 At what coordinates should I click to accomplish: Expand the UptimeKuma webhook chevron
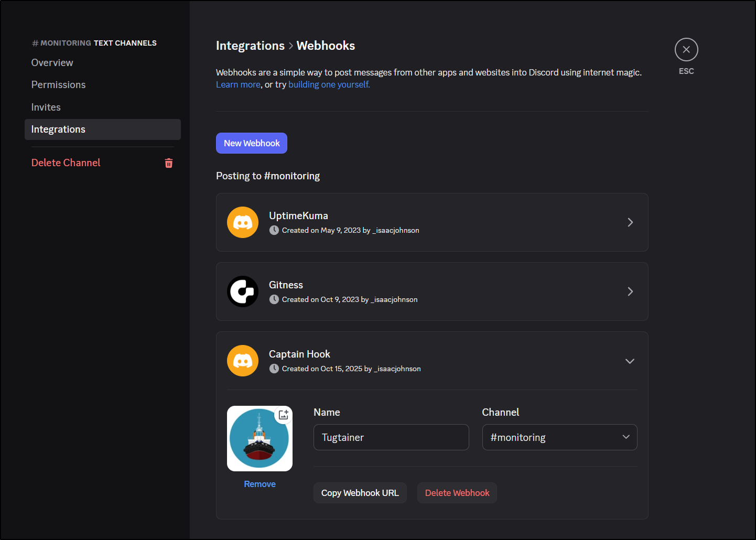pos(630,222)
